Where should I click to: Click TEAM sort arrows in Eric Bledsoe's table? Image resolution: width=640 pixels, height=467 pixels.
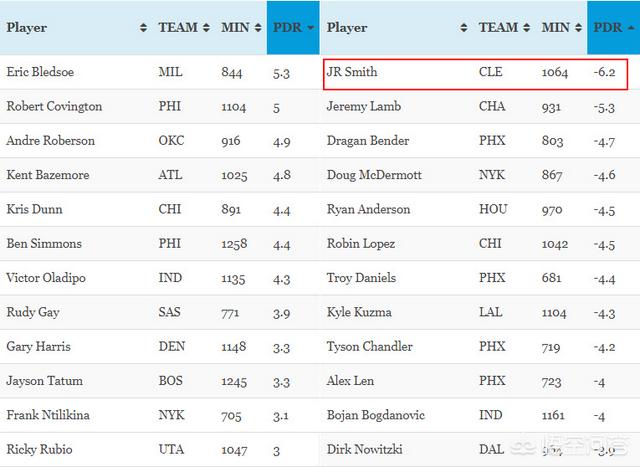(x=206, y=28)
